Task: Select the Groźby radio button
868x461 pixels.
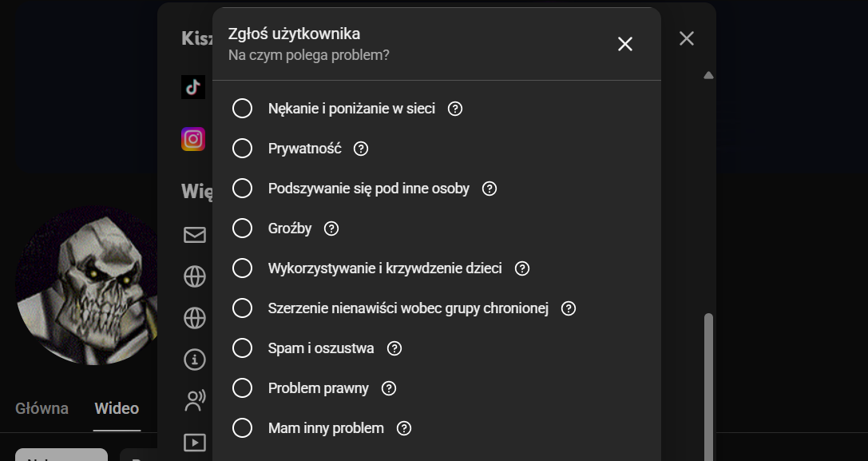Action: tap(242, 229)
